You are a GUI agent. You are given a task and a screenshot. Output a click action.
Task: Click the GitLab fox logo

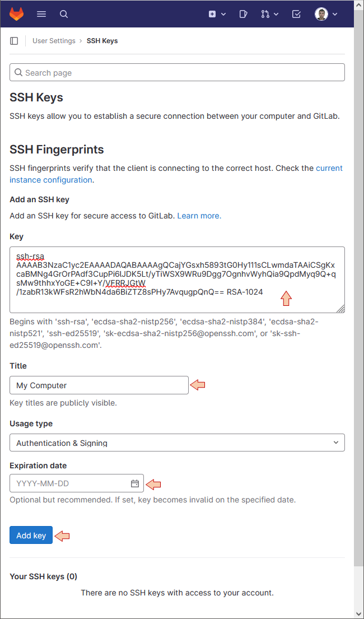pyautogui.click(x=17, y=14)
